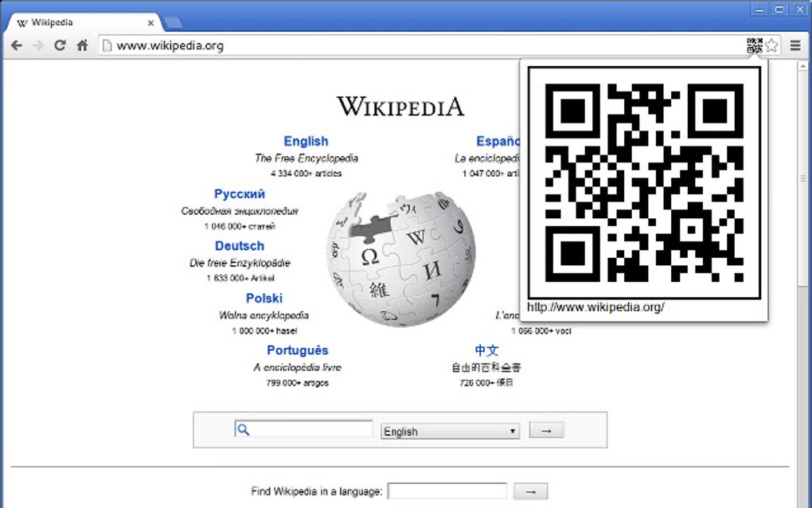Open the English Wikipedia
The width and height of the screenshot is (812, 508).
click(306, 141)
